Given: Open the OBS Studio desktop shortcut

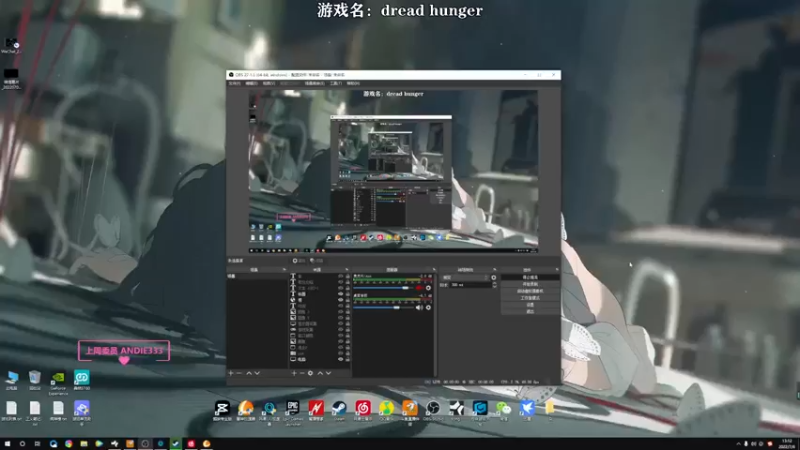Looking at the screenshot, I should [433, 408].
